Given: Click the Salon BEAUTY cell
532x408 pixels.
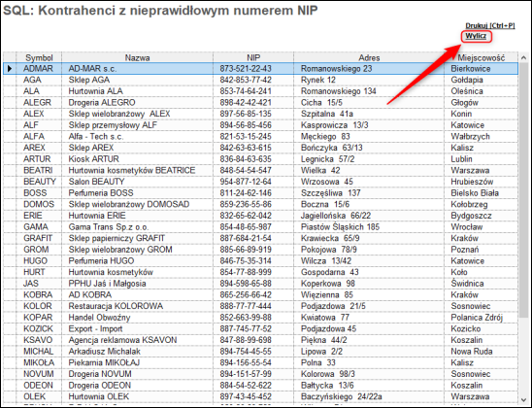Looking at the screenshot, I should tap(138, 182).
